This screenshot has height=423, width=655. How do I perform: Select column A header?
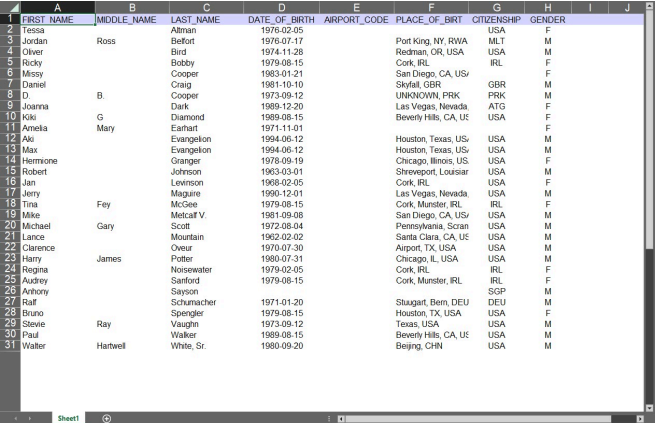click(x=58, y=8)
